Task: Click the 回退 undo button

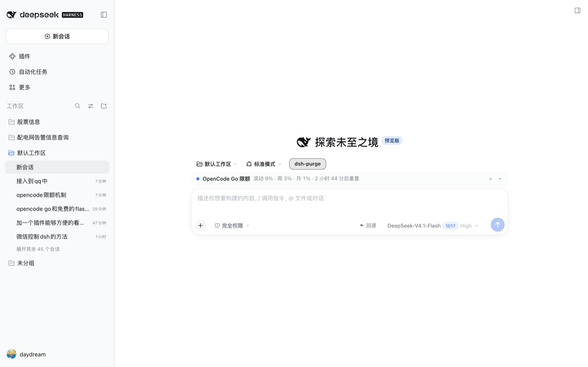Action: pos(368,226)
